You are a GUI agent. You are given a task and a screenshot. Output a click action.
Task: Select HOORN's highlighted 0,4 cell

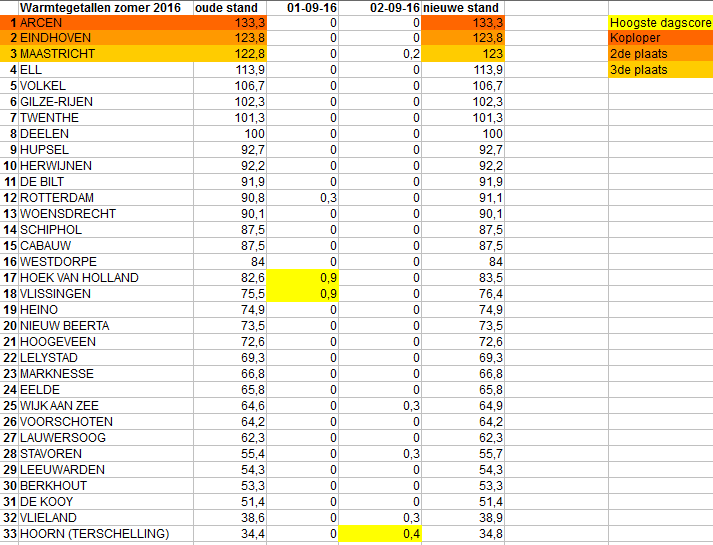pyautogui.click(x=380, y=534)
